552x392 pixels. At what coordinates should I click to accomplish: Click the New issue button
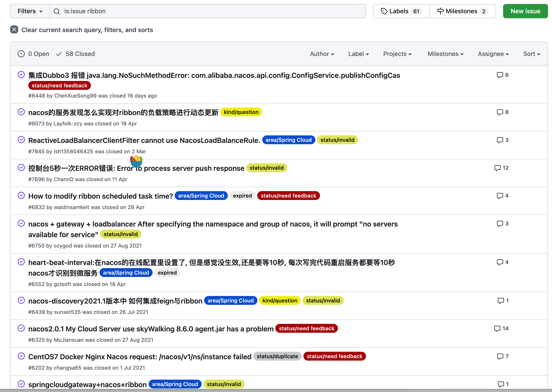pyautogui.click(x=525, y=11)
